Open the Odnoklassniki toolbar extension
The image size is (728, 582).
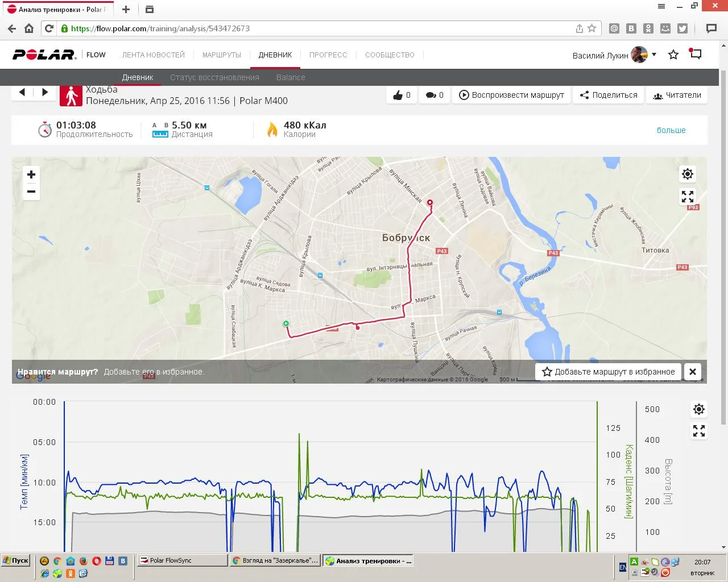[x=648, y=28]
